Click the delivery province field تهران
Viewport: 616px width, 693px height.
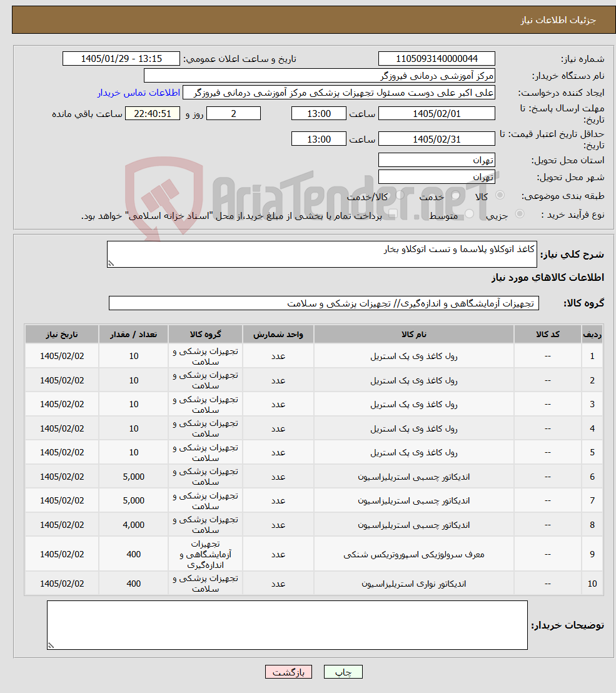[437, 160]
